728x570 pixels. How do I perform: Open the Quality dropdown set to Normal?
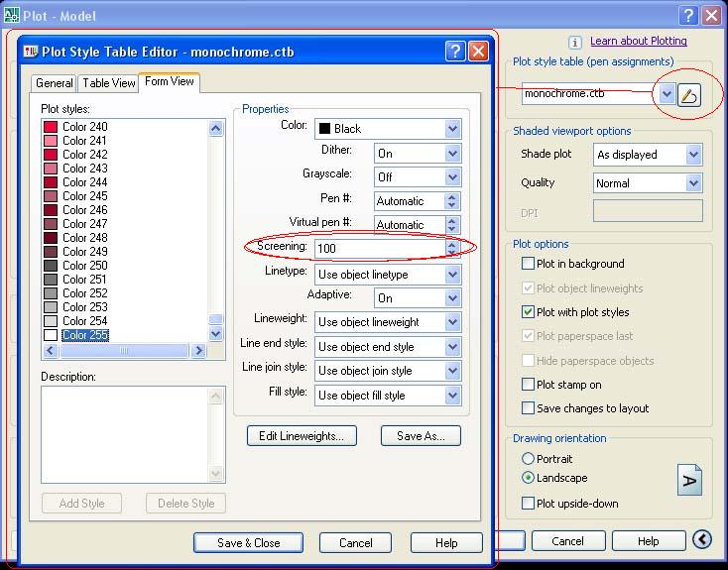(x=648, y=183)
